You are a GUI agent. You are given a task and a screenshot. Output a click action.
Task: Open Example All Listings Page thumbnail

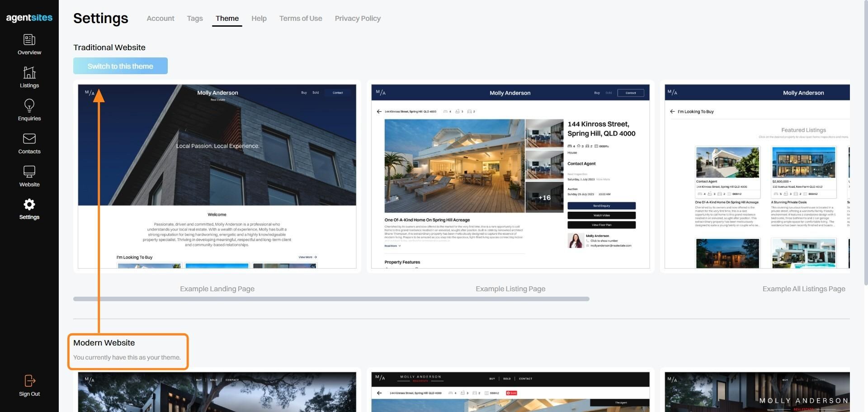pos(757,176)
